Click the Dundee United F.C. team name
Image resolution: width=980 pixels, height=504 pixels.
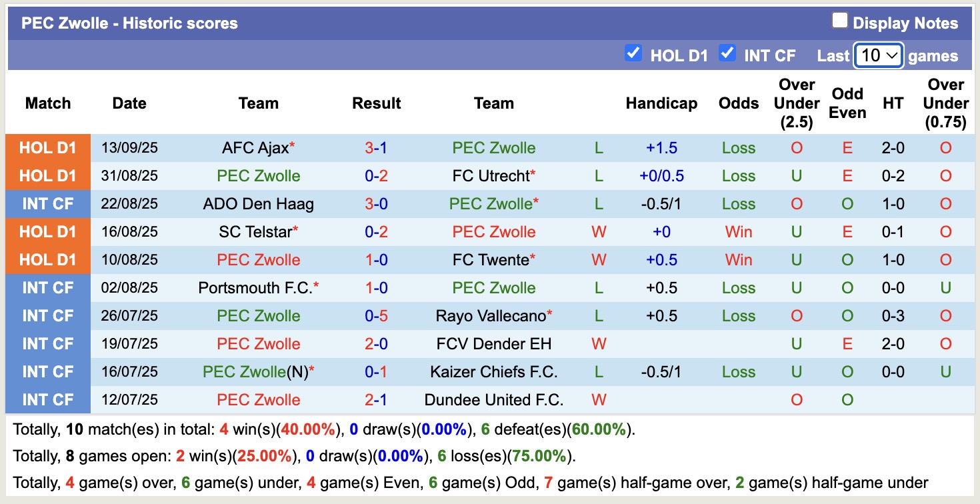coord(493,399)
